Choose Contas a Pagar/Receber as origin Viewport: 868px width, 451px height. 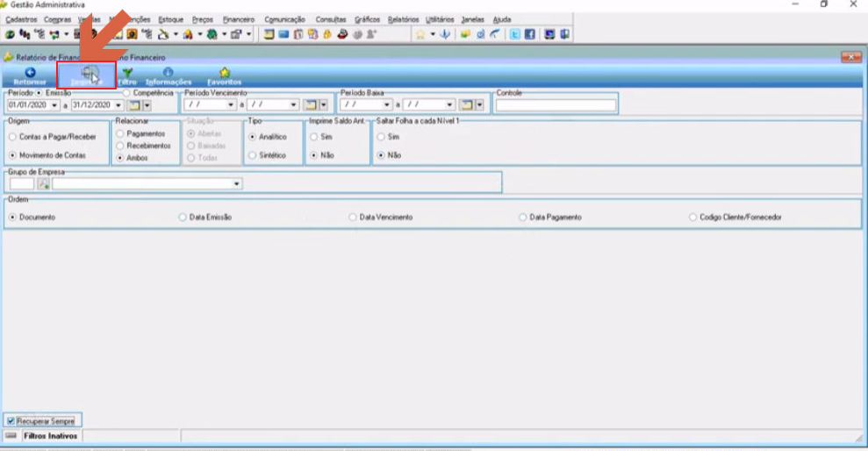[x=12, y=137]
